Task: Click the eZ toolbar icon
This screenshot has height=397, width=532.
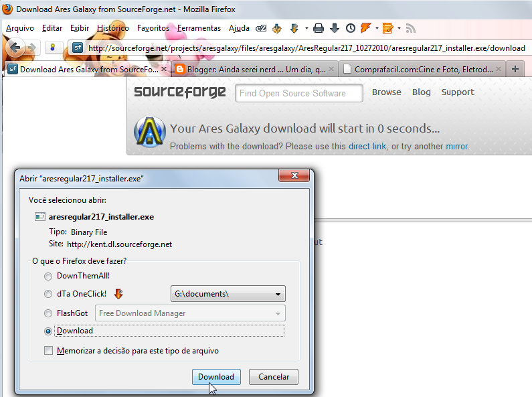Action: point(260,29)
